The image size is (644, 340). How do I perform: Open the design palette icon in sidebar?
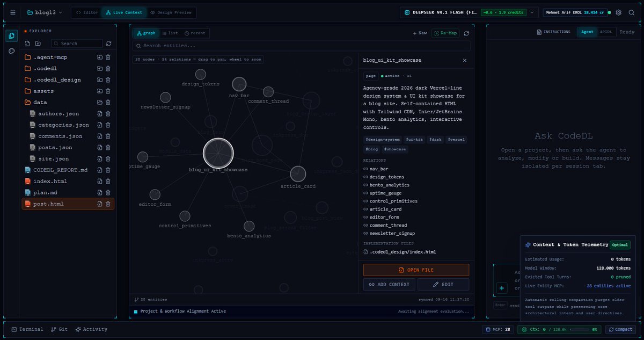click(x=12, y=51)
